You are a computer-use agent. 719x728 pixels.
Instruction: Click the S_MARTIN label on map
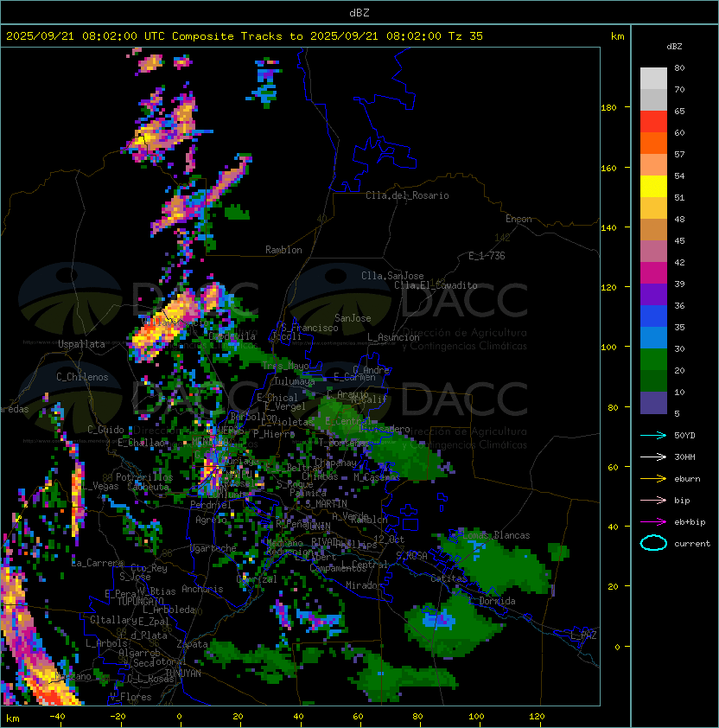(x=327, y=503)
